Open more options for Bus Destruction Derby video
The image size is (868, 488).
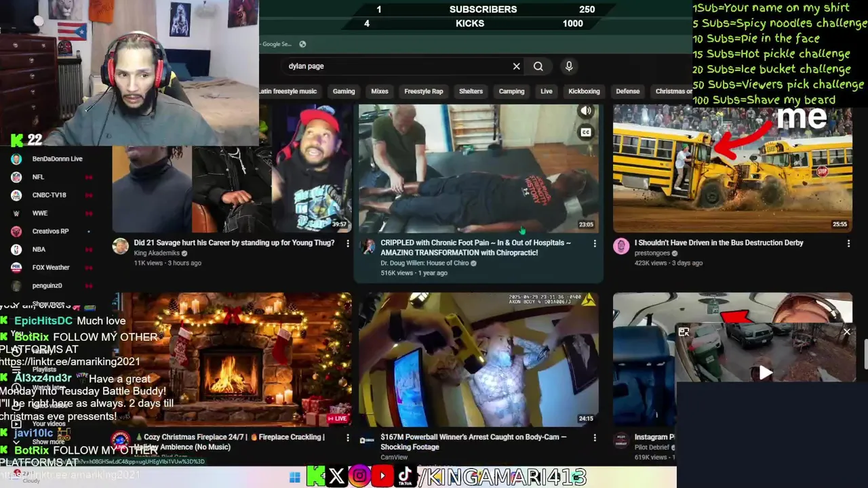(848, 243)
